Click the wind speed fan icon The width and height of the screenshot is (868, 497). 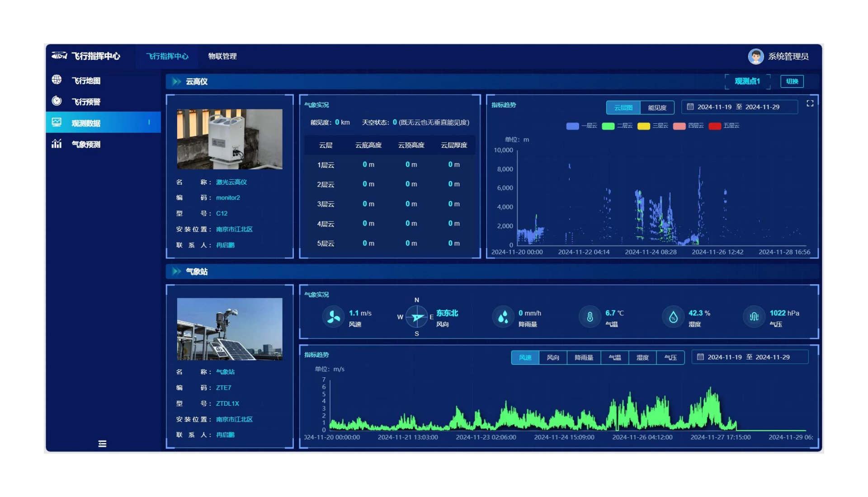tap(334, 317)
